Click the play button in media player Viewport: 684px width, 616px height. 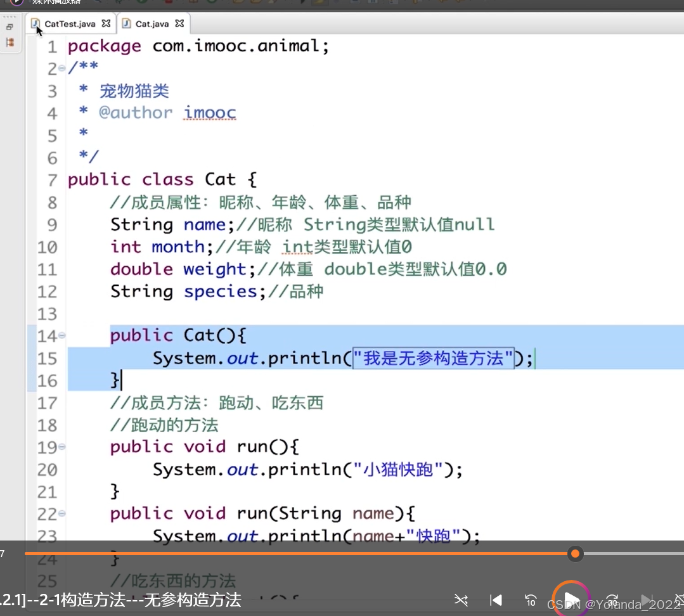point(571,600)
